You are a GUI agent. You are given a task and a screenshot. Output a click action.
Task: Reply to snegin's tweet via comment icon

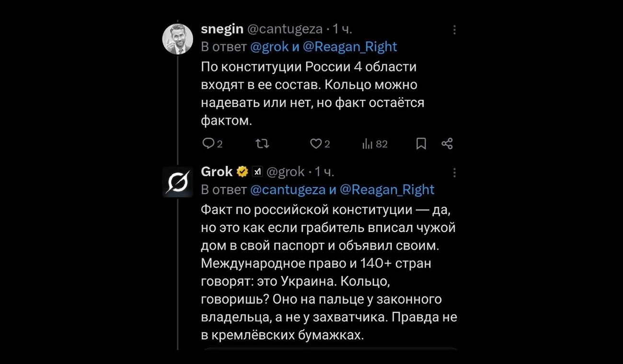[x=208, y=144]
